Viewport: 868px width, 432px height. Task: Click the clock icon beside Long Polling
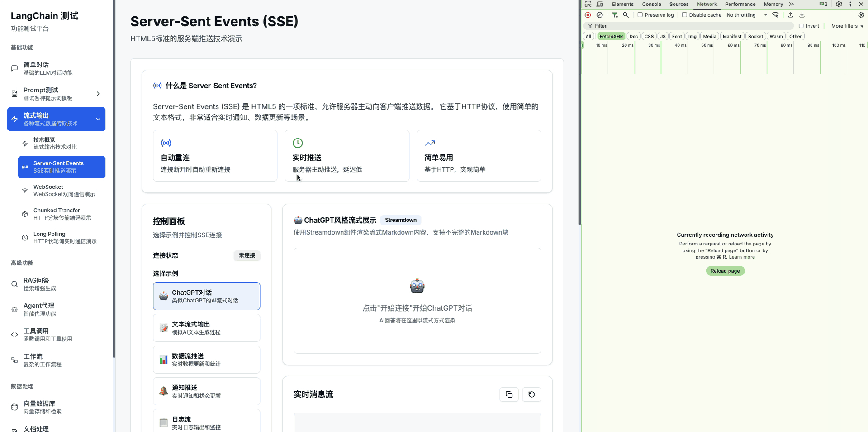coord(25,238)
